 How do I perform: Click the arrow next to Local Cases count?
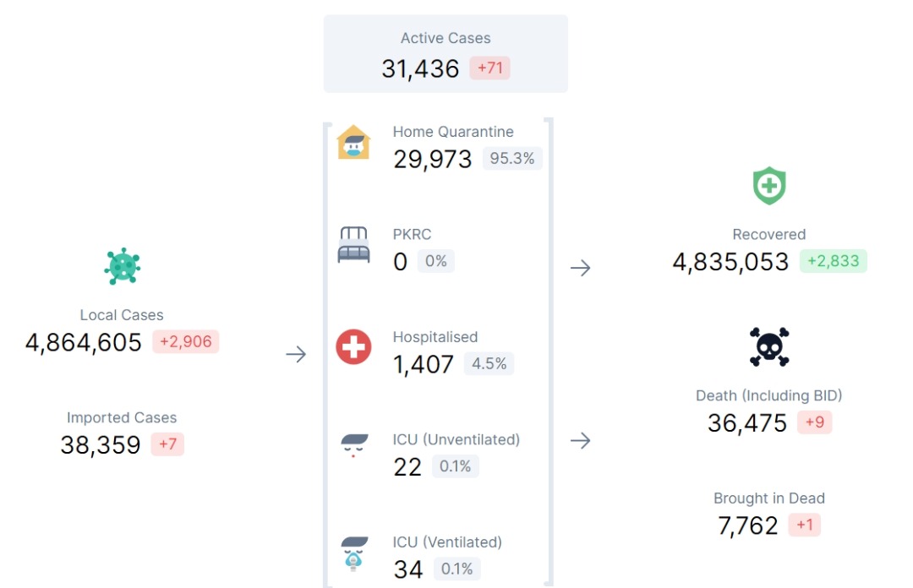[x=296, y=354]
